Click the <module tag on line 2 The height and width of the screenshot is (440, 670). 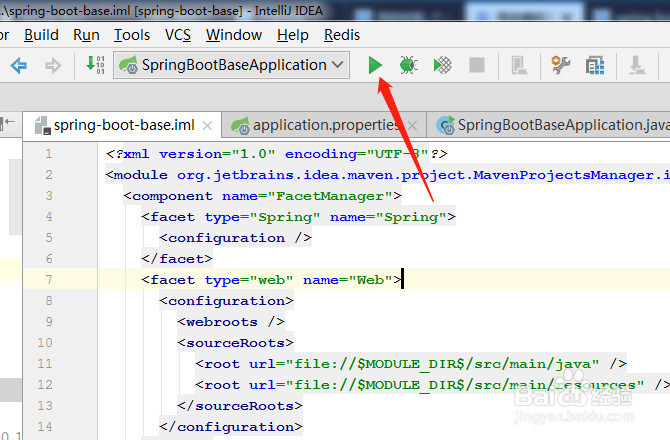(x=137, y=175)
